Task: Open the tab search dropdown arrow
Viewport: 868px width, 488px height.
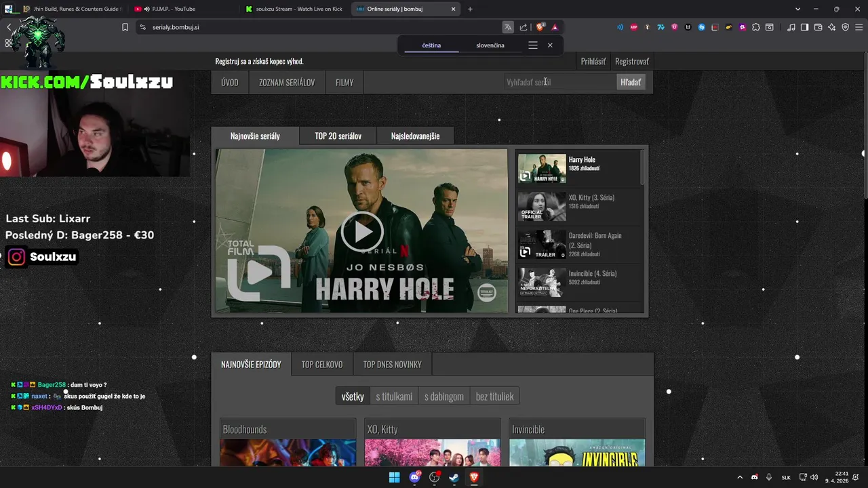Action: point(798,9)
